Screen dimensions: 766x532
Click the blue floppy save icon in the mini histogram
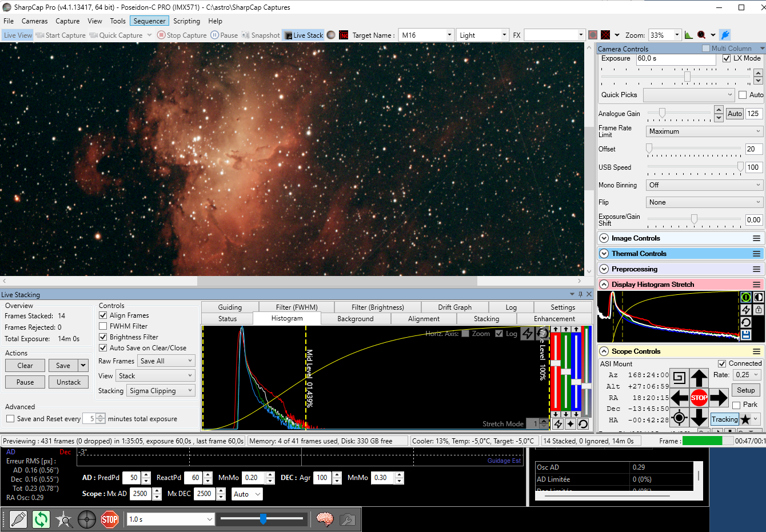746,335
